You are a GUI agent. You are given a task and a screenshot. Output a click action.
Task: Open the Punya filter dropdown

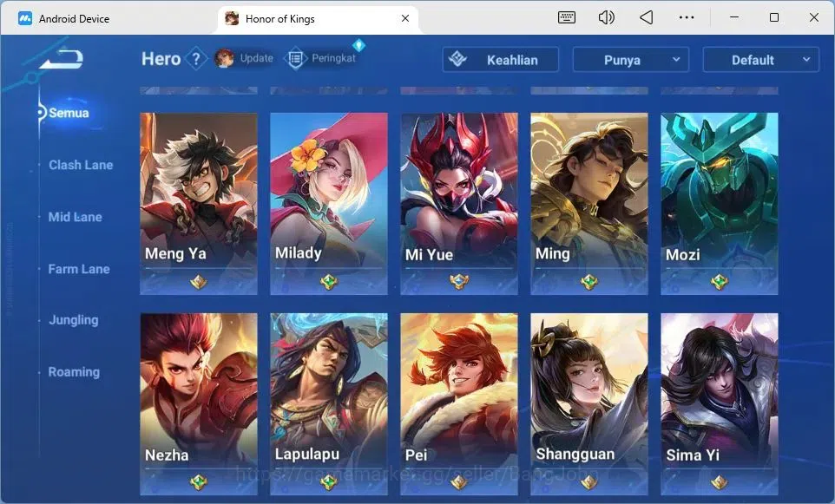pyautogui.click(x=630, y=60)
